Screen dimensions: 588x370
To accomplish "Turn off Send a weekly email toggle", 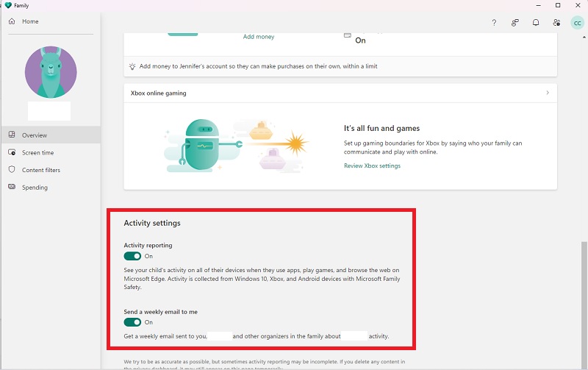I will point(132,322).
